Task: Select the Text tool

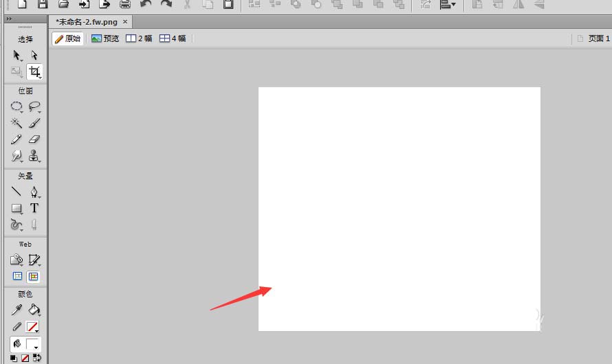Action: point(34,208)
